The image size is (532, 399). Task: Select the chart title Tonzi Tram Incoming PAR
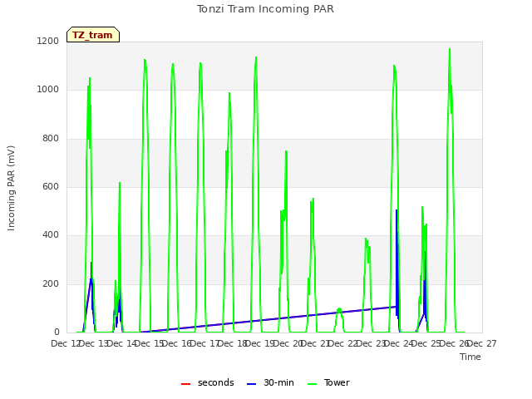point(265,9)
